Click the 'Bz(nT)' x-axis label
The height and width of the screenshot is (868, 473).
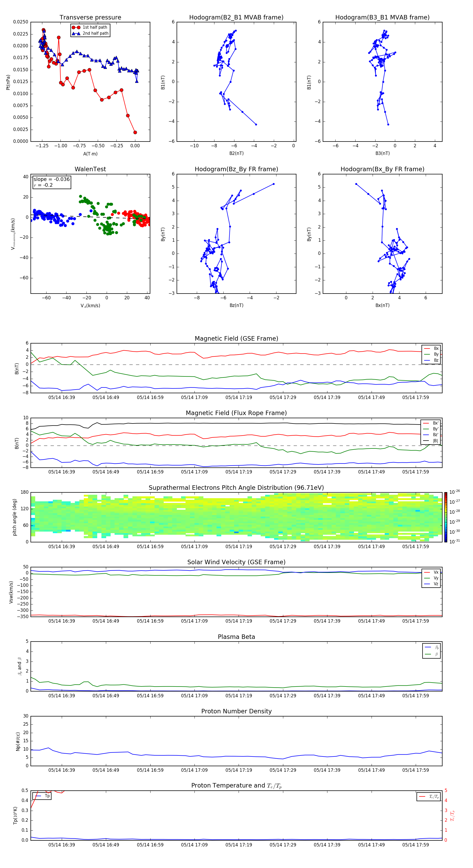(x=236, y=305)
